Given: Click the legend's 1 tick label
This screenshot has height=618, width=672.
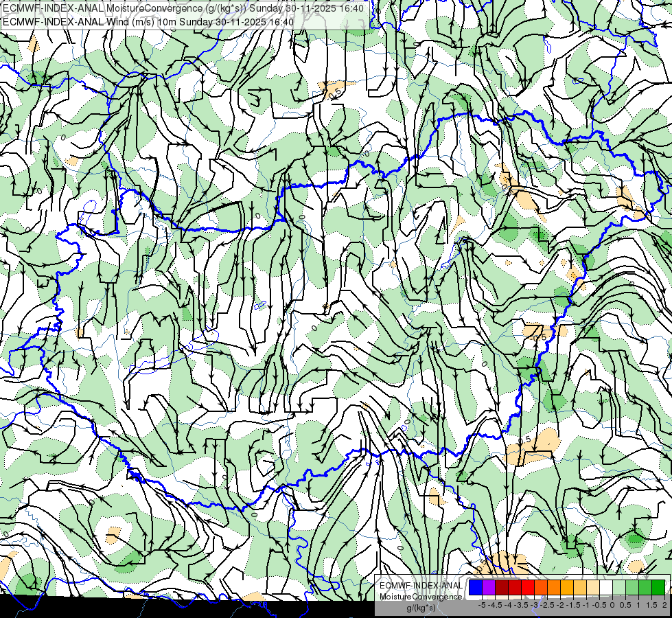Looking at the screenshot, I should (x=638, y=605).
